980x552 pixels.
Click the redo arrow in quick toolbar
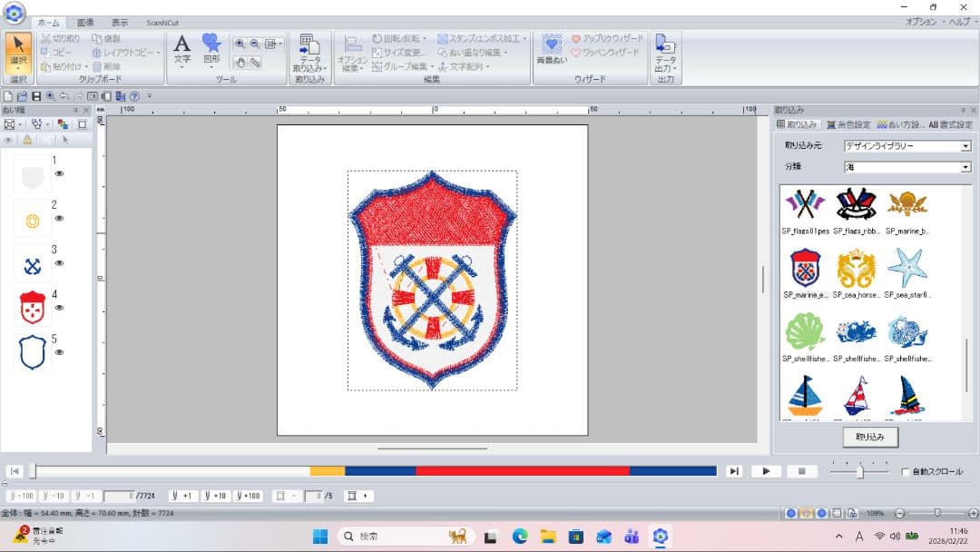point(79,96)
